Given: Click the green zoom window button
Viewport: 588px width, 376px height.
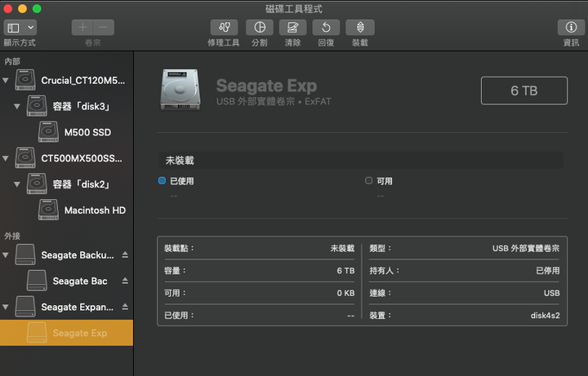Looking at the screenshot, I should [37, 9].
